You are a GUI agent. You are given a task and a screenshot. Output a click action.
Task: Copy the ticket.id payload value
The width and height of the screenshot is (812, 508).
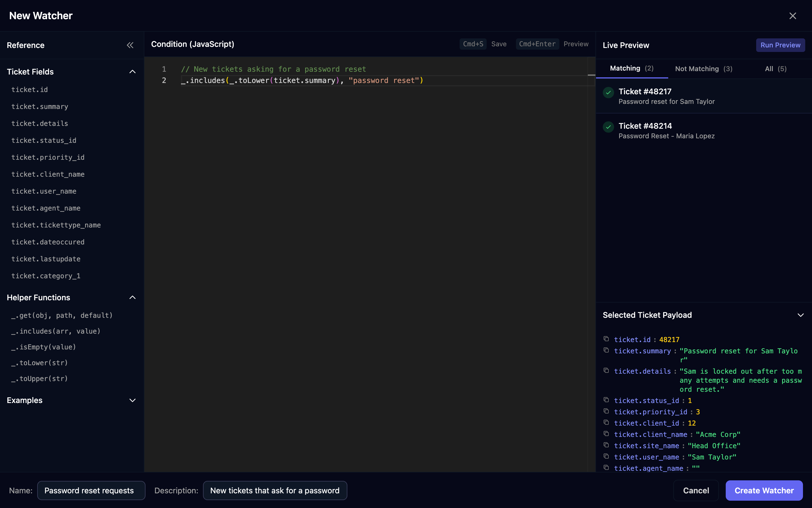coord(606,339)
